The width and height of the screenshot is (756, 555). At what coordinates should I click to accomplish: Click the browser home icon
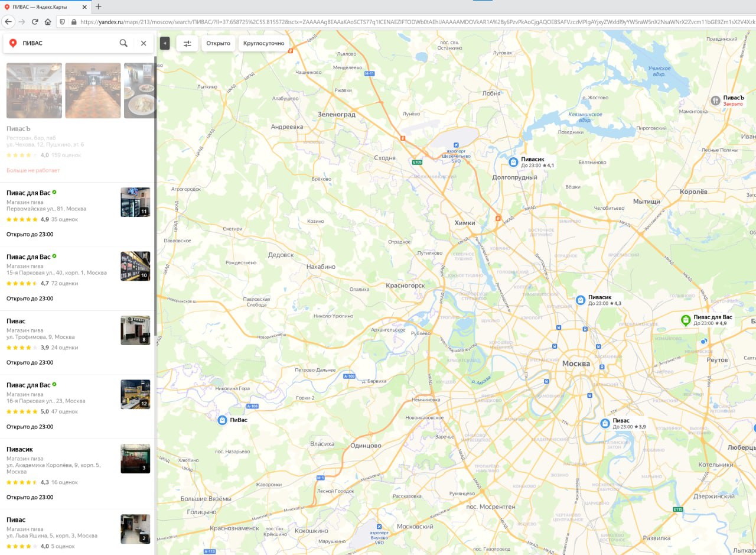[48, 21]
